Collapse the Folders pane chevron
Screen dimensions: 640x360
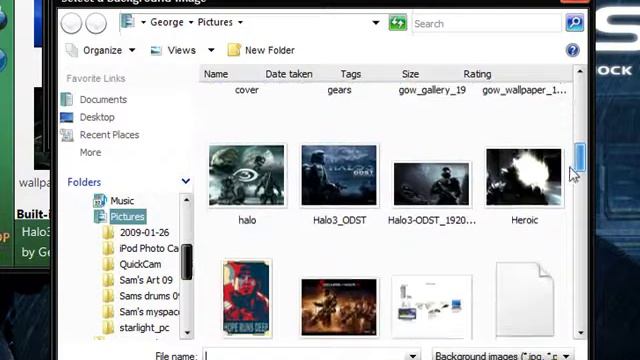click(x=186, y=181)
